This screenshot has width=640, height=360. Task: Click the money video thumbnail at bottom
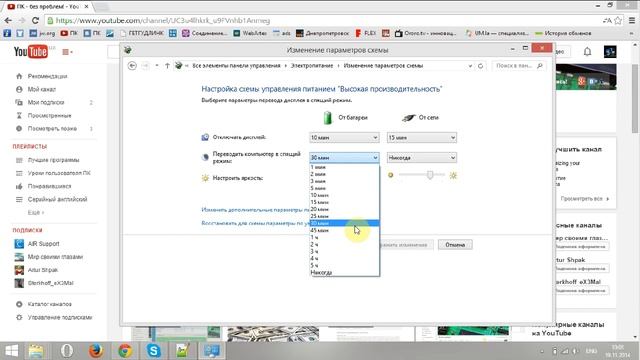pos(273,334)
